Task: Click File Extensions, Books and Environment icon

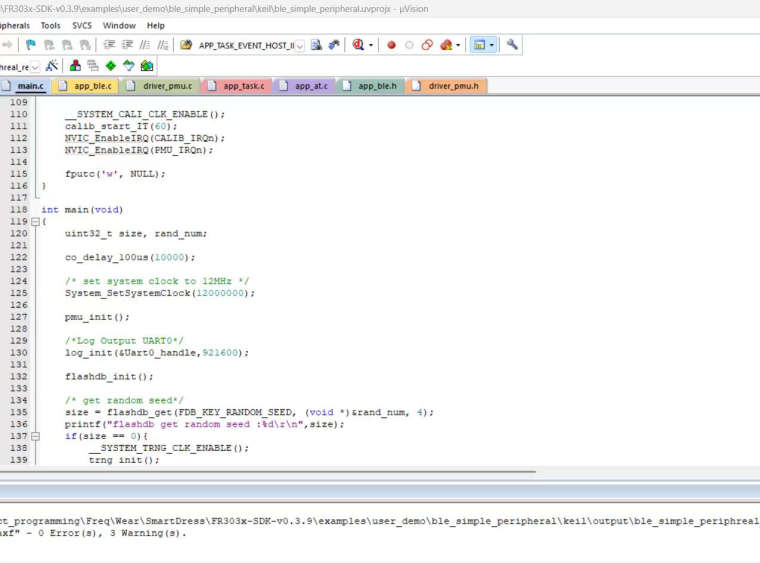Action: pyautogui.click(x=75, y=66)
